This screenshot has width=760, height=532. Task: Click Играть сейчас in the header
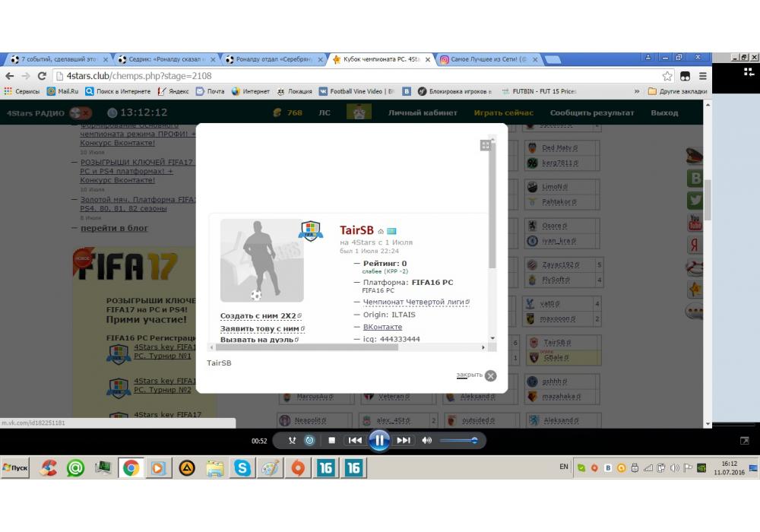click(504, 113)
